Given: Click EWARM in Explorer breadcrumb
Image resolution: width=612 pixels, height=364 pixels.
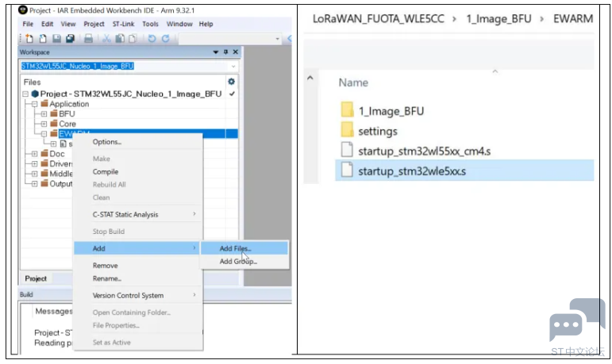Looking at the screenshot, I should 573,19.
